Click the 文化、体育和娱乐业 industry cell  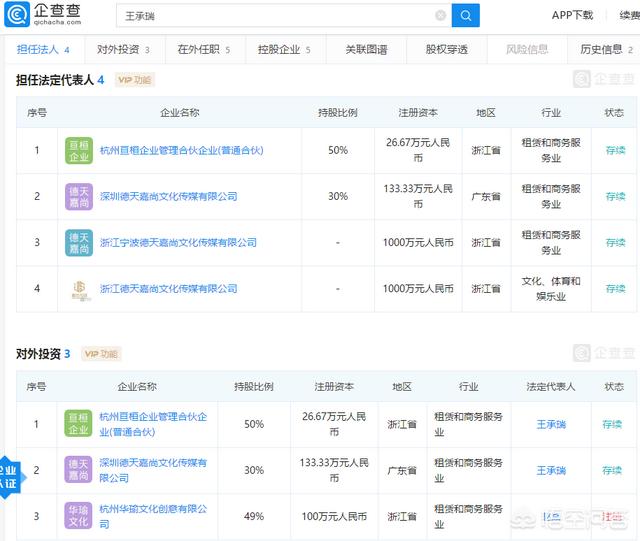551,289
